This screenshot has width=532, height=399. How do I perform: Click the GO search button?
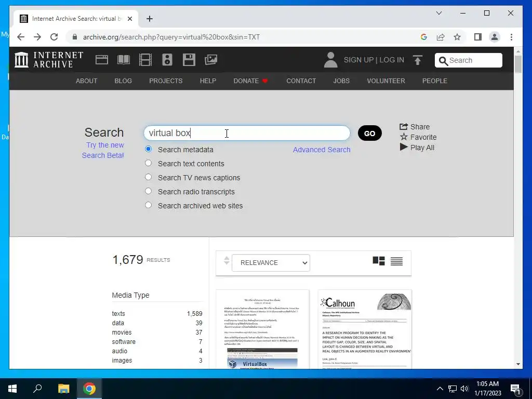[370, 133]
